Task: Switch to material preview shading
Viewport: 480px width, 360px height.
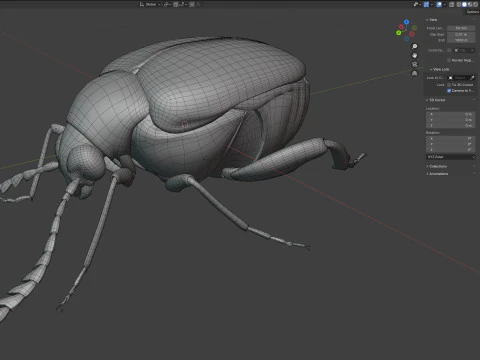Action: [x=470, y=4]
